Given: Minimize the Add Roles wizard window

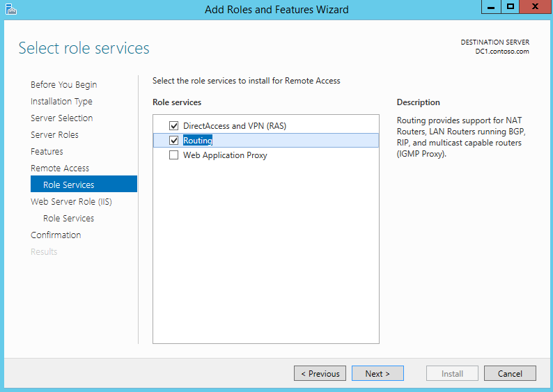Looking at the screenshot, I should click(491, 7).
